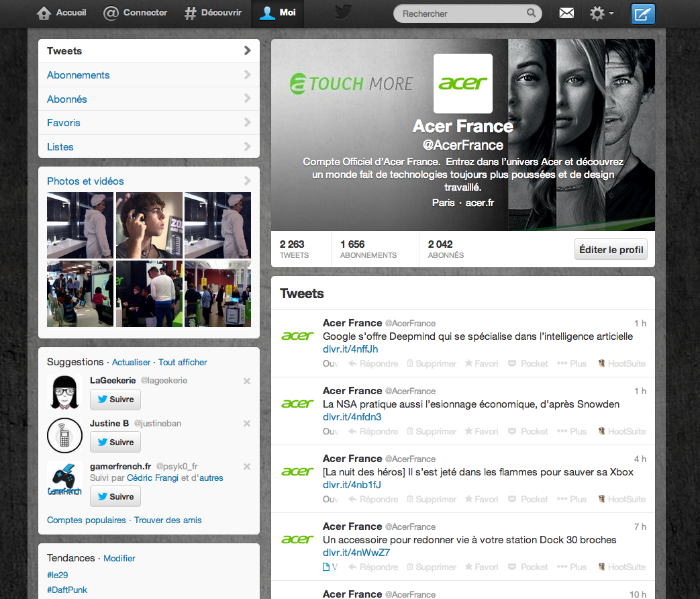
Task: Open the settings gear menu
Action: coord(601,13)
